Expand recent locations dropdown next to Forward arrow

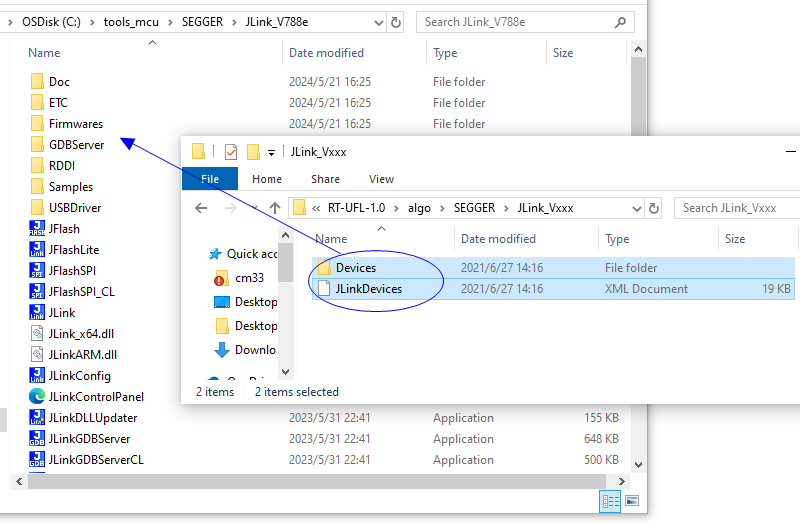(x=254, y=208)
